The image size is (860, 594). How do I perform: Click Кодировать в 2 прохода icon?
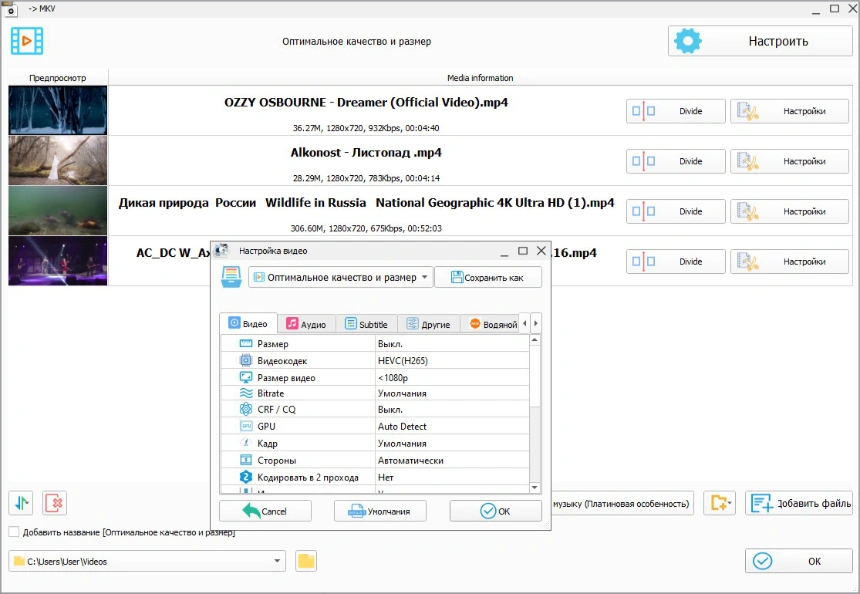(246, 477)
